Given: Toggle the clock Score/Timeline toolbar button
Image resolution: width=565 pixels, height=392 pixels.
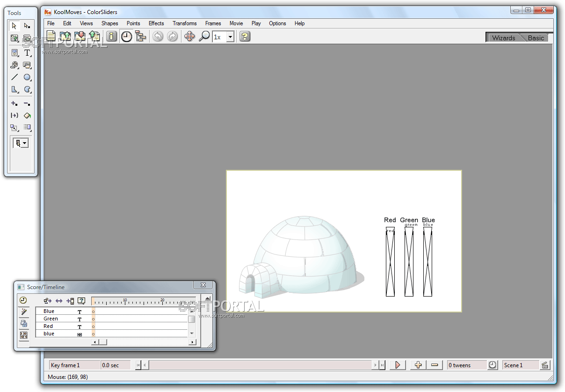Looking at the screenshot, I should tap(126, 36).
